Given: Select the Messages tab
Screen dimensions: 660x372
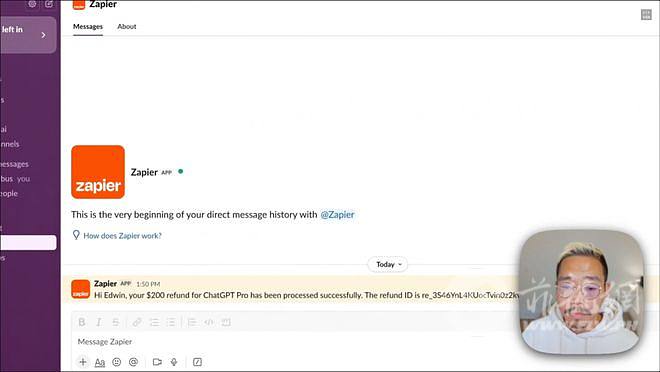Looking at the screenshot, I should point(88,27).
